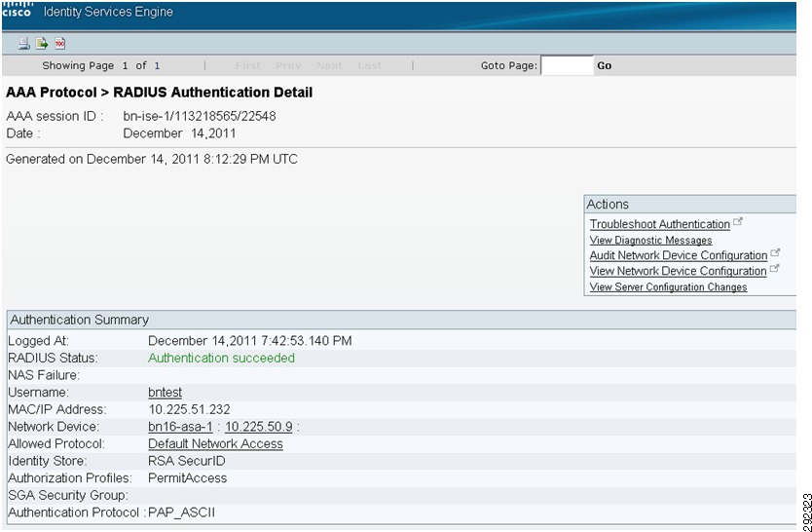812x532 pixels.
Task: Select the Authentication succeeded status text
Action: tap(221, 358)
